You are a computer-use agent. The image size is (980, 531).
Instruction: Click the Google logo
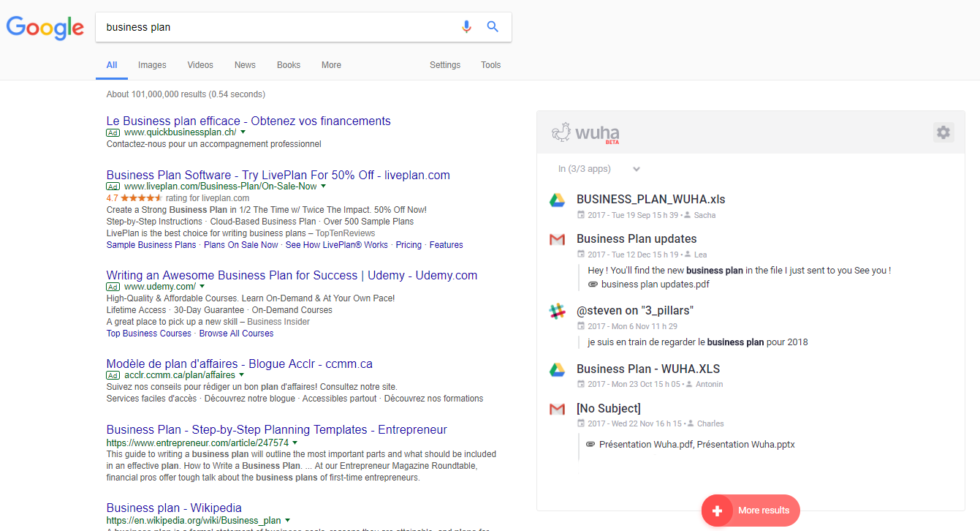[45, 28]
